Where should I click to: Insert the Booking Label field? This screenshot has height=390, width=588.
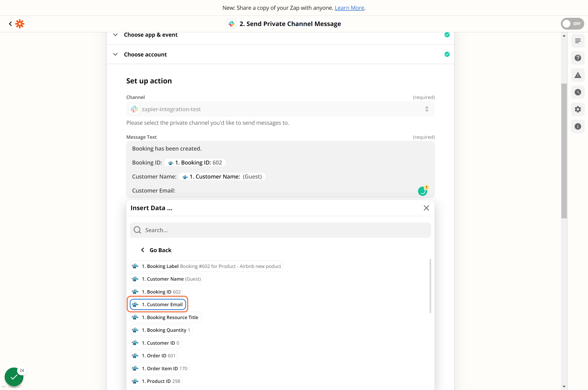click(x=206, y=266)
